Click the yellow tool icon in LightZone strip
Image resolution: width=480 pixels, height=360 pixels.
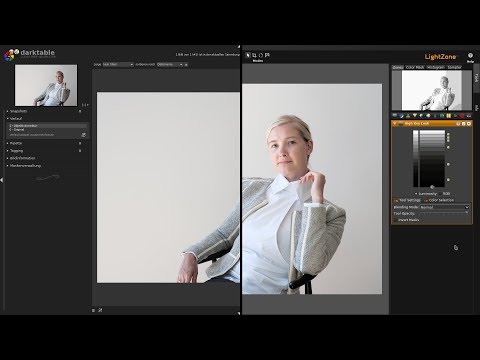449,115
